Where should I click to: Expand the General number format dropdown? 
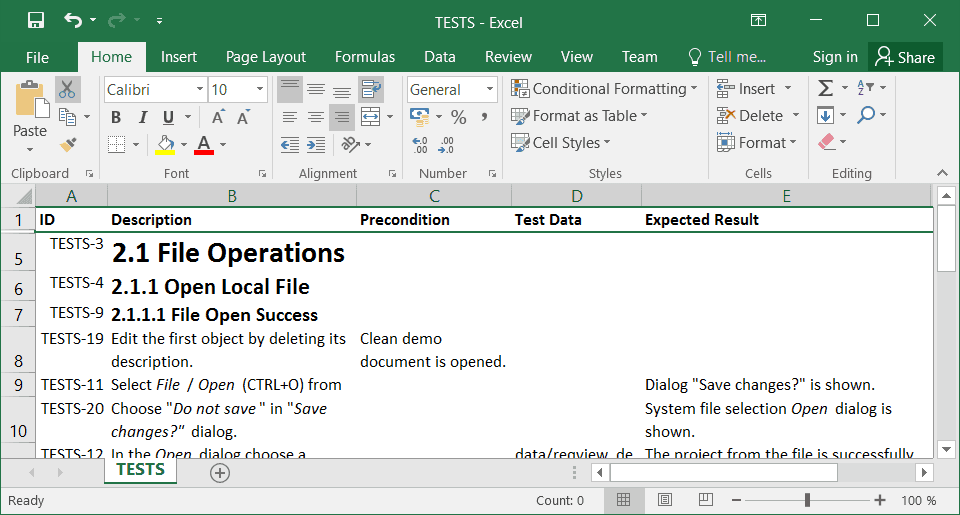(x=490, y=90)
